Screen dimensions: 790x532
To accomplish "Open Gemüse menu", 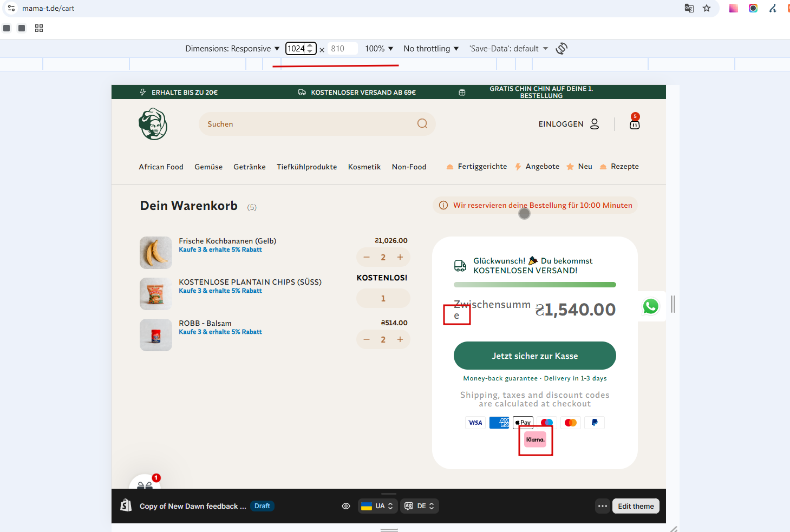I will click(x=208, y=167).
